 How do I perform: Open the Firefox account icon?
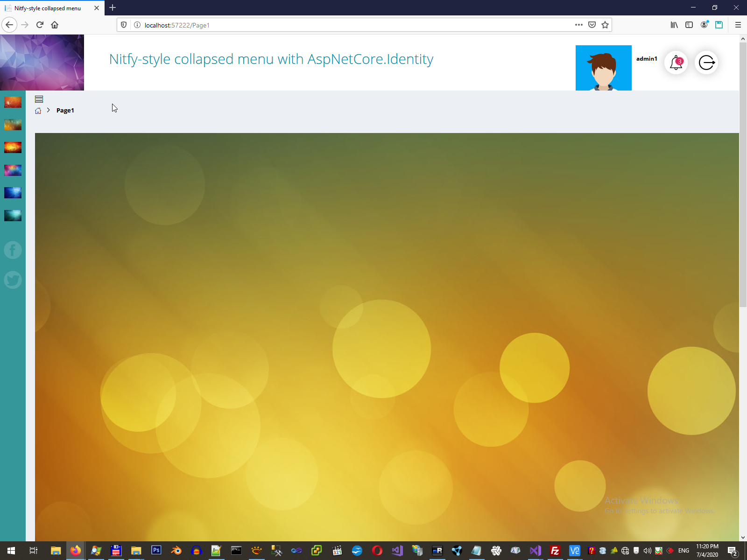704,25
